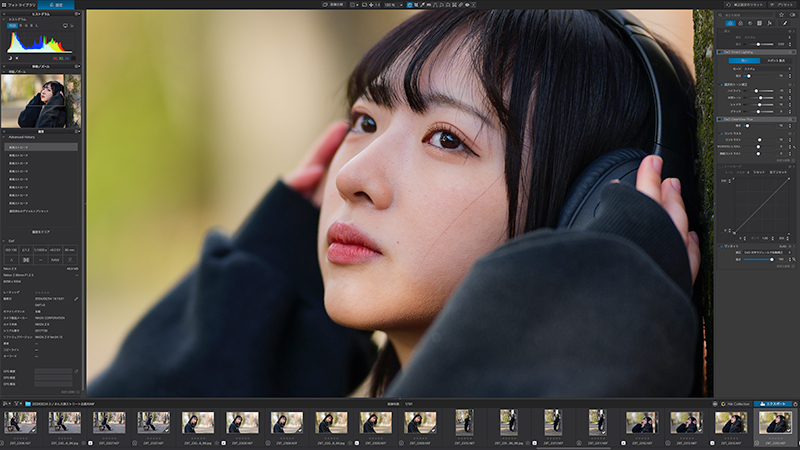The height and width of the screenshot is (450, 800).
Task: Open the Light palette sun icon
Action: pos(730,23)
